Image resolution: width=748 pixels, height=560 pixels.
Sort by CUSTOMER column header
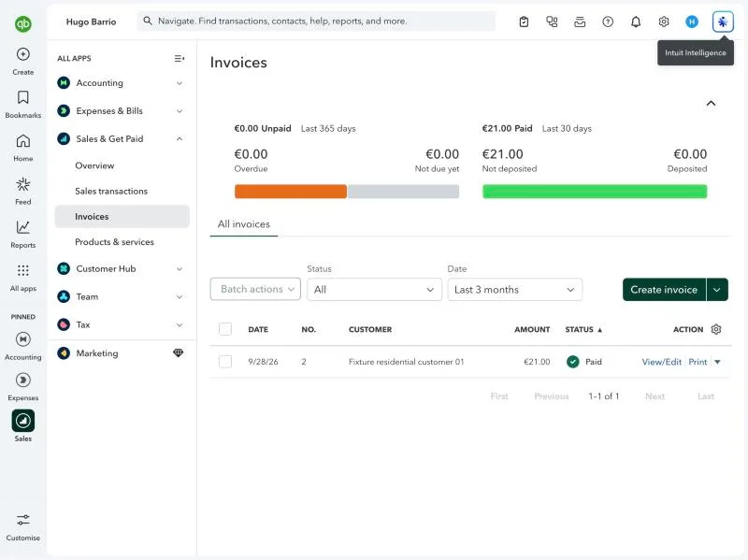coord(370,329)
